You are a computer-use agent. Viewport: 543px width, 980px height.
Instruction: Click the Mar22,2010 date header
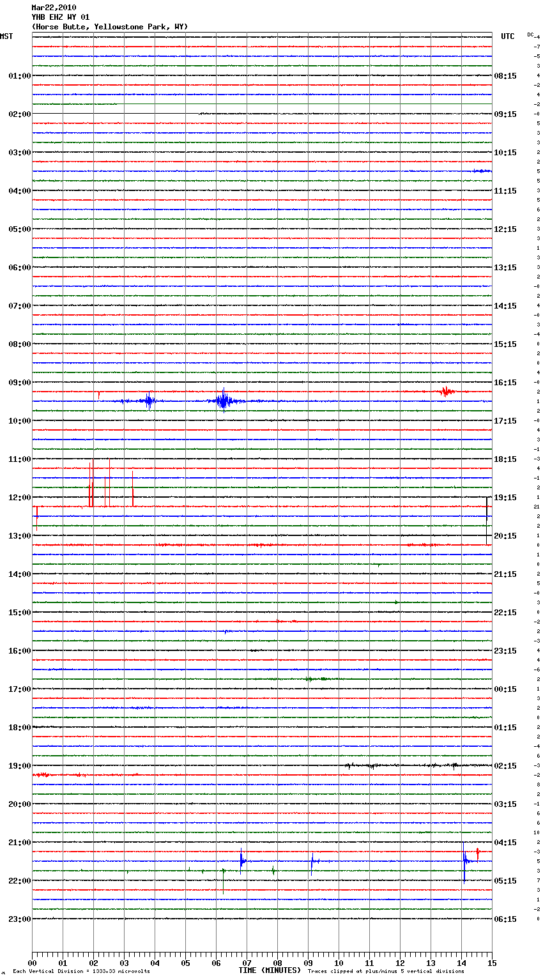coord(54,8)
